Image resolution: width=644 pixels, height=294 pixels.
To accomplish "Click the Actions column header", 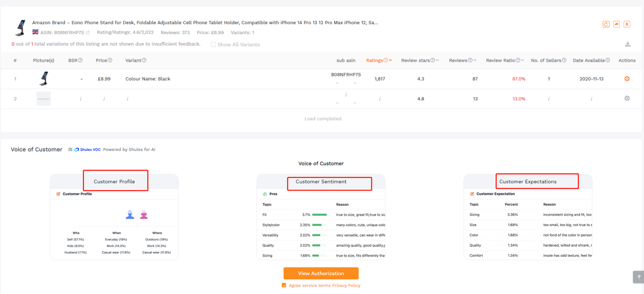I will [627, 60].
